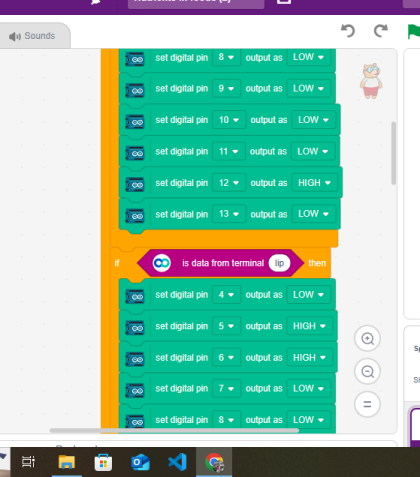Image resolution: width=420 pixels, height=477 pixels.
Task: Select the bear sprite thumbnail in the workspace corner
Action: coord(371,81)
